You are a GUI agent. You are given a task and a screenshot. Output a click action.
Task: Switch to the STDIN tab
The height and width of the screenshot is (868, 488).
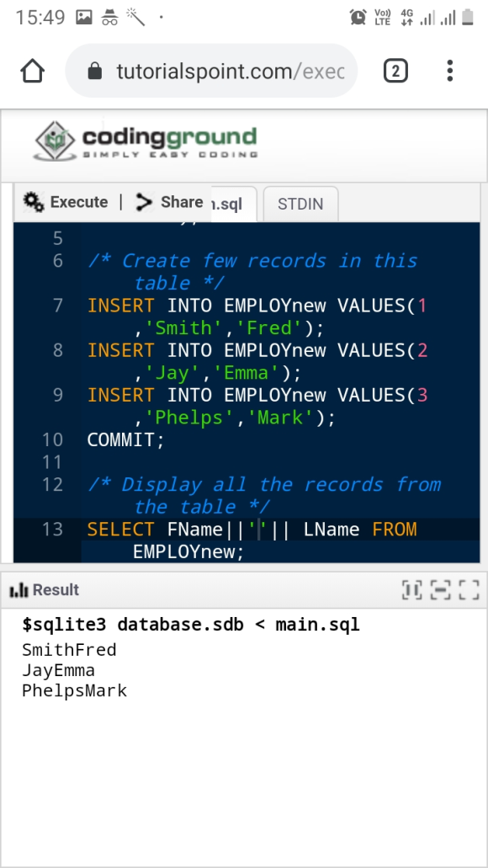300,205
